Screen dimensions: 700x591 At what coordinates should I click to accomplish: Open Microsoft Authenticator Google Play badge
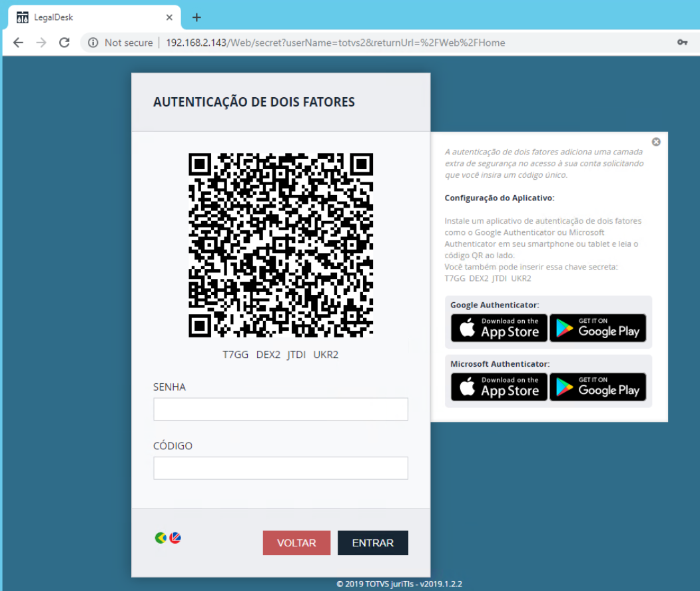tap(598, 387)
